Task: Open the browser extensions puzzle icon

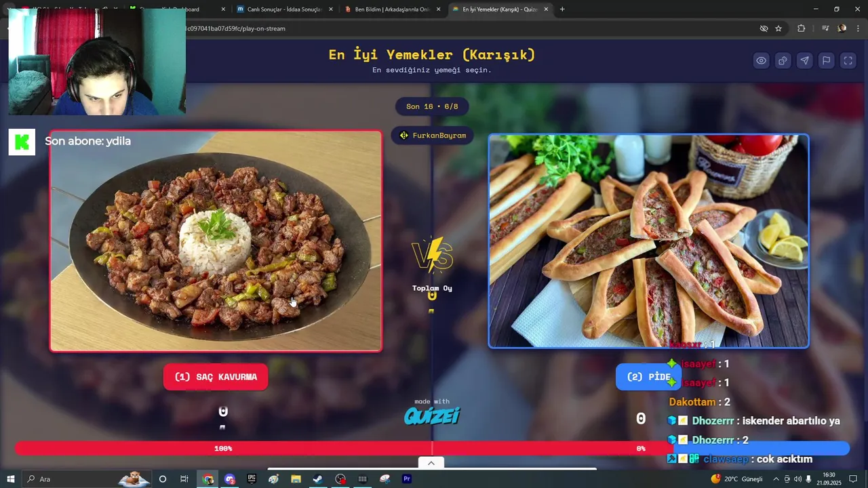Action: [802, 28]
